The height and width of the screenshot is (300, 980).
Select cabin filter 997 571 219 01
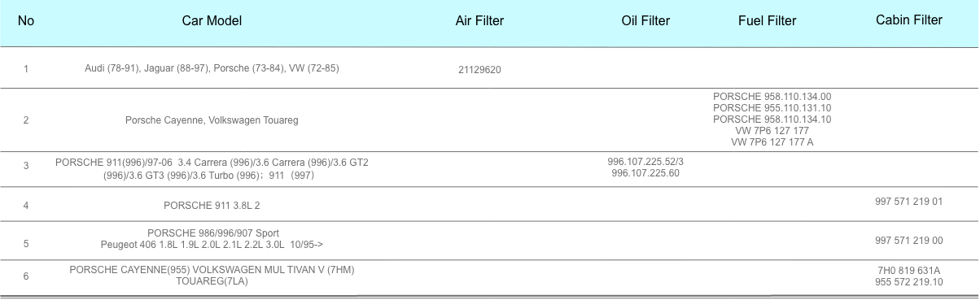(x=909, y=202)
